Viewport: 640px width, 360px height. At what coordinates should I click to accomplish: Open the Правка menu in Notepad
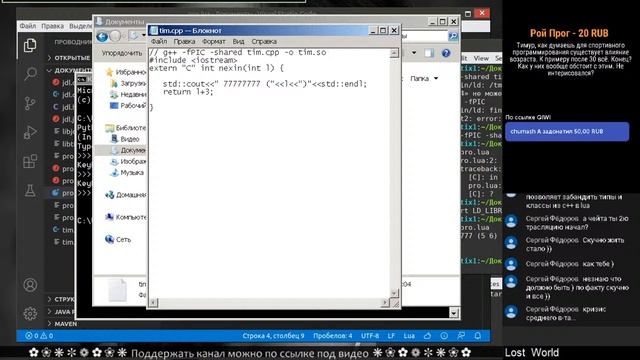pyautogui.click(x=184, y=42)
